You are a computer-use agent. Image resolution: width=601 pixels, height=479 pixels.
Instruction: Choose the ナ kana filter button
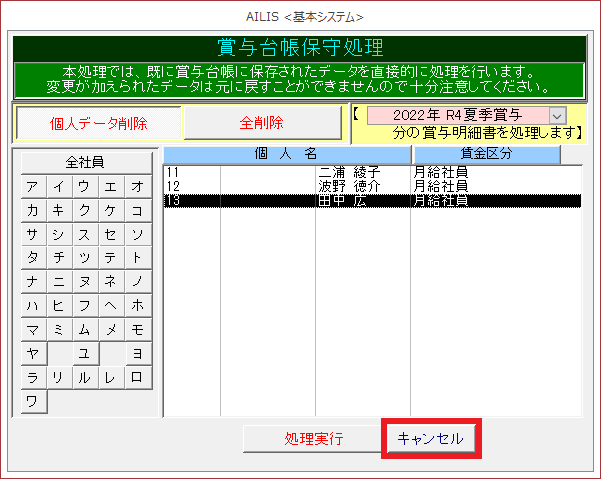point(33,282)
